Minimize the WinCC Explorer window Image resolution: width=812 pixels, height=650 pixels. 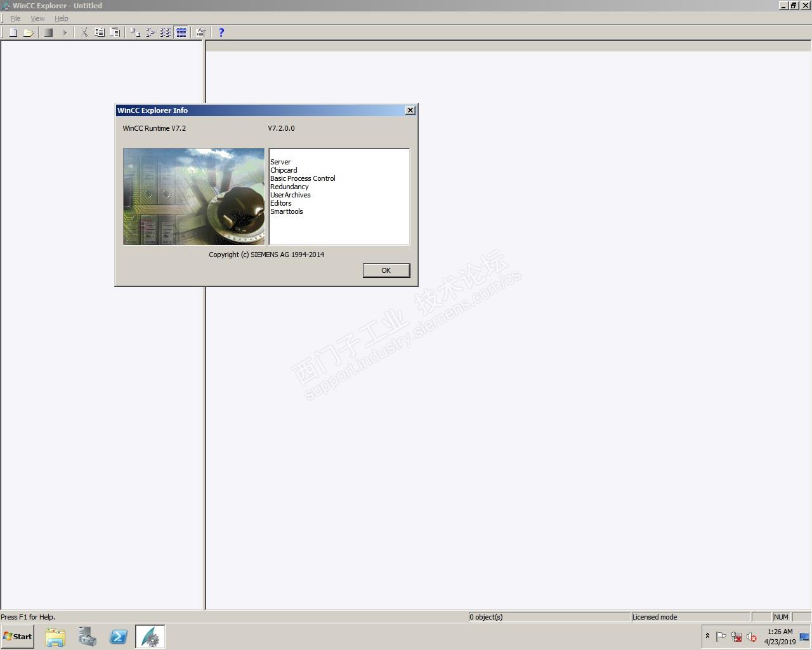pos(783,6)
